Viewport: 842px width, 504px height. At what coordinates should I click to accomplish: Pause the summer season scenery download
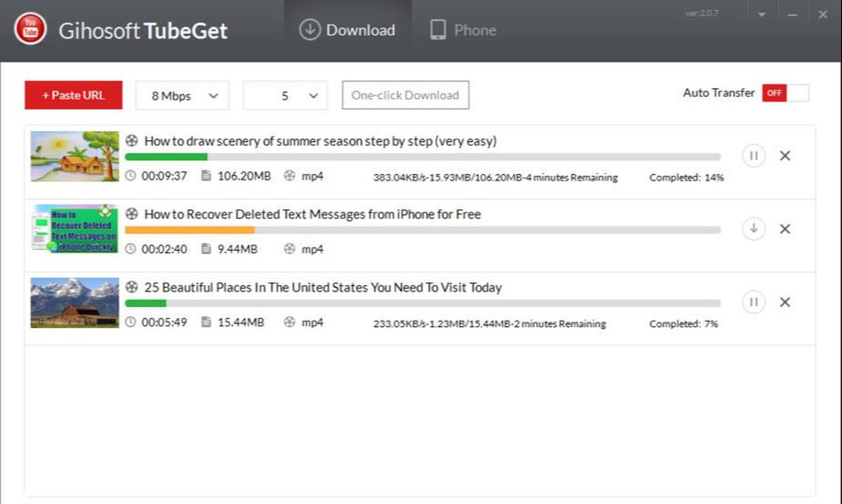(x=754, y=156)
